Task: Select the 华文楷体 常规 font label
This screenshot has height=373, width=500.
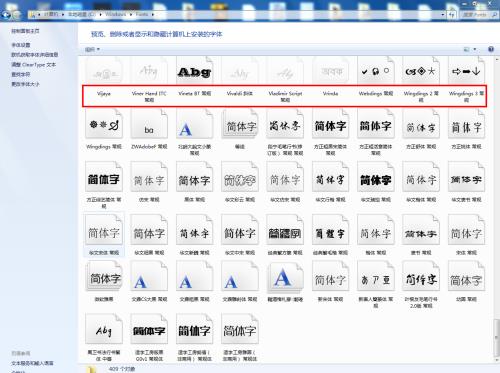Action: point(421,200)
